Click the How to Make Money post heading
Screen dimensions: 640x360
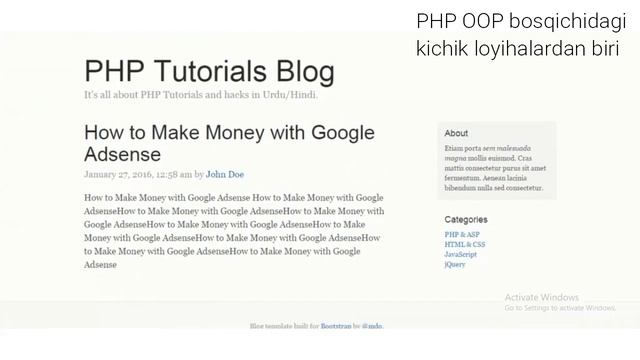[229, 143]
